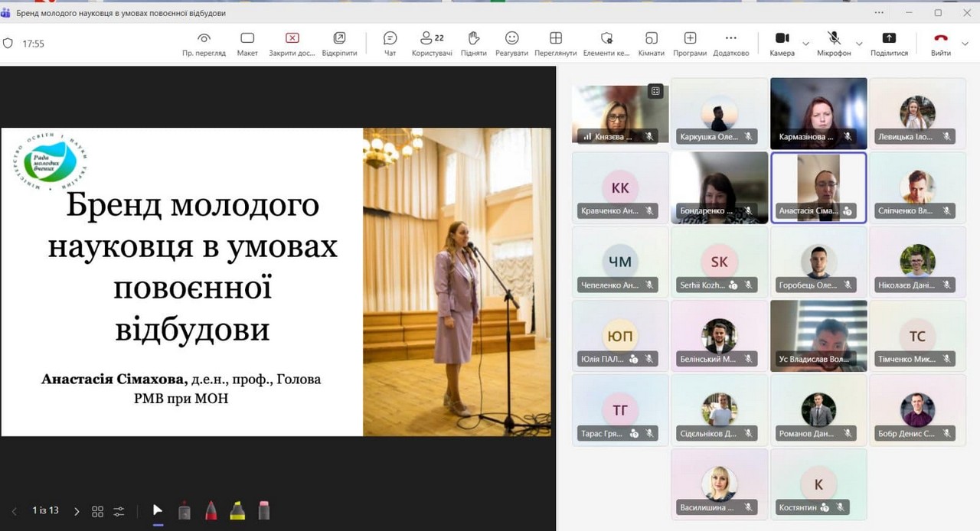Open dropdown arrow next to Вийти
Image resolution: width=980 pixels, height=531 pixels.
(x=965, y=44)
